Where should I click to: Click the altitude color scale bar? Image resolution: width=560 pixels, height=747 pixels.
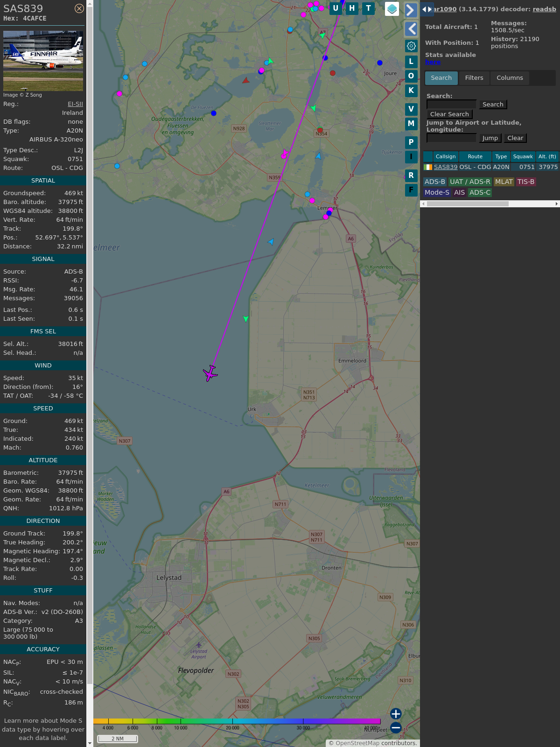point(237,721)
